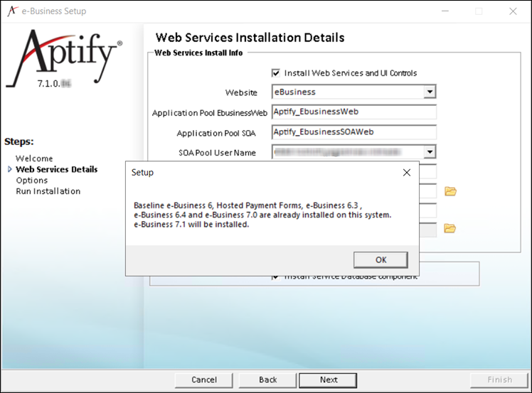
Task: Toggle Install Web Services and UI Controls checkbox
Action: click(276, 73)
